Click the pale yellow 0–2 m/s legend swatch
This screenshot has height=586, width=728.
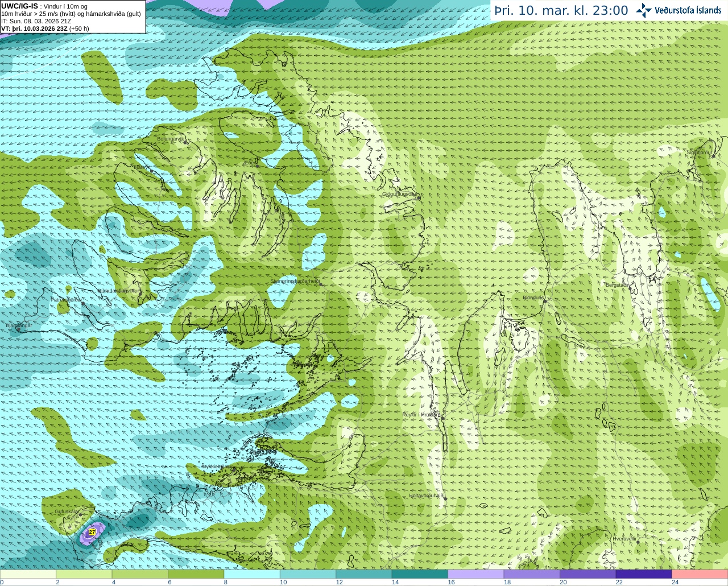click(x=28, y=574)
